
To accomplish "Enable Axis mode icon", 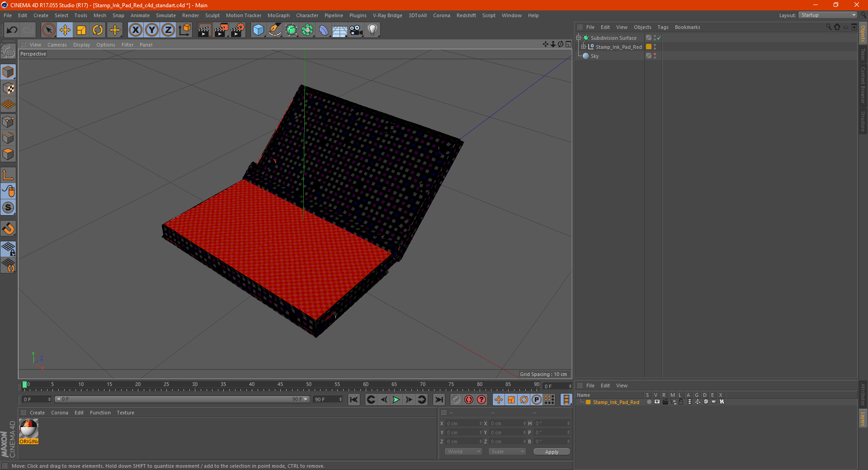I will pos(8,175).
